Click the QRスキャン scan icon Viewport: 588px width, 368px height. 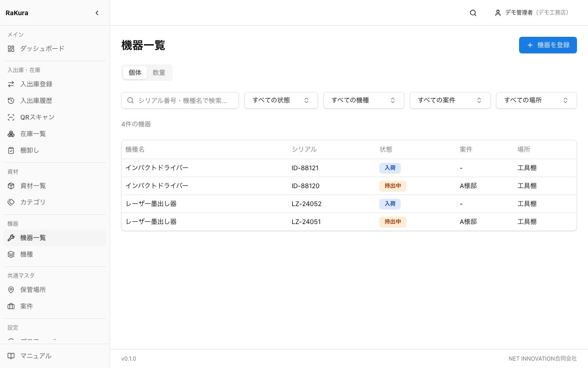tap(11, 117)
